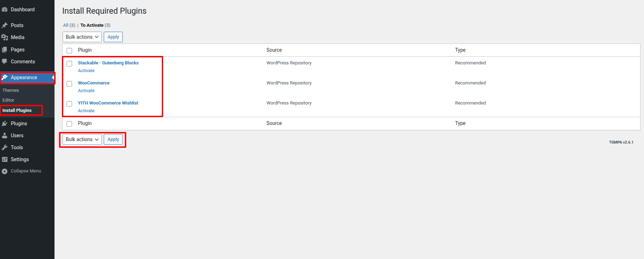Click the Plugin column header at top
This screenshot has height=259, width=644.
coord(85,50)
